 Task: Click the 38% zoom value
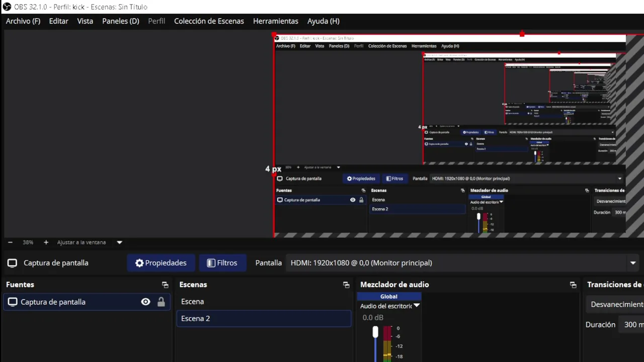(28, 242)
